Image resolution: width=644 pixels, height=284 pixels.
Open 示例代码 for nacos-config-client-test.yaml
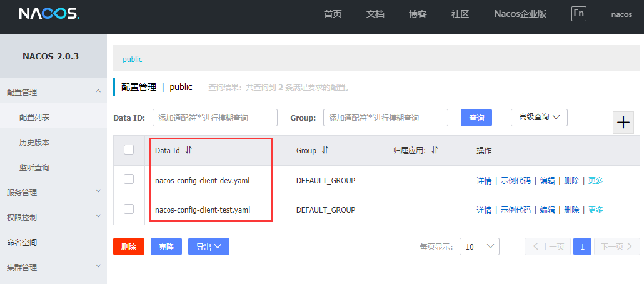point(515,210)
